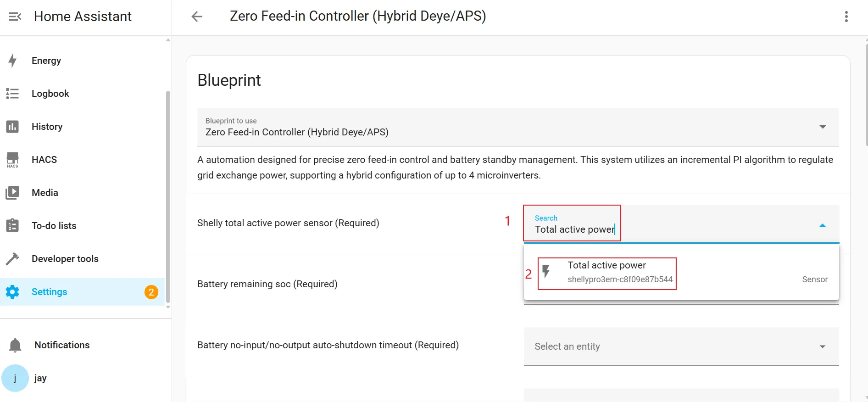Click the Search field with Total active power
This screenshot has width=868, height=402.
573,229
